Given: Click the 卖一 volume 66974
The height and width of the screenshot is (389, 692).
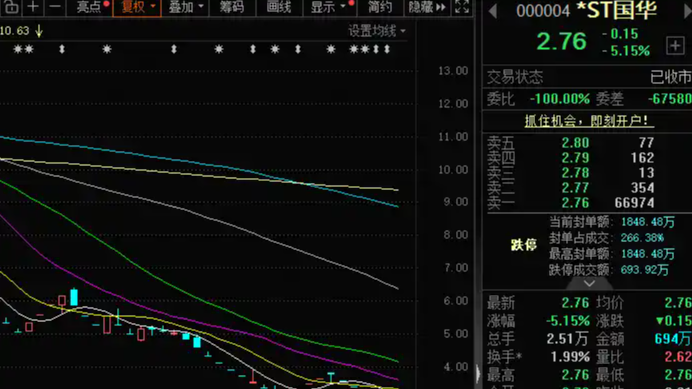Looking at the screenshot, I should point(635,203).
